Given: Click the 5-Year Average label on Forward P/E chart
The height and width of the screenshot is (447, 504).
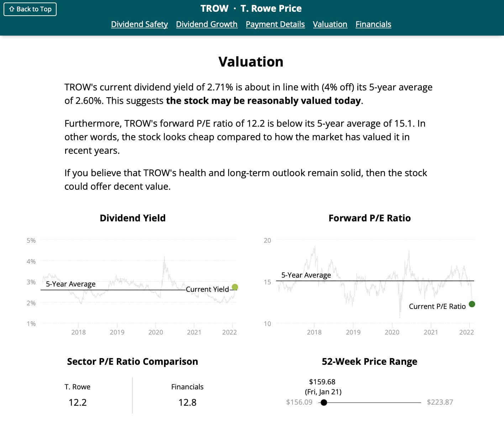Looking at the screenshot, I should click(x=306, y=275).
